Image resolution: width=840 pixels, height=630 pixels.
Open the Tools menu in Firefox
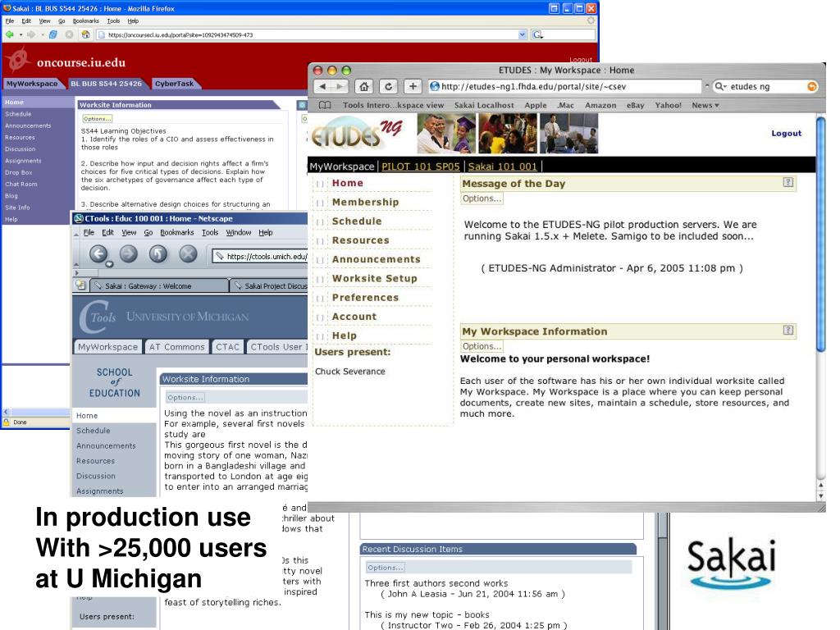[113, 21]
